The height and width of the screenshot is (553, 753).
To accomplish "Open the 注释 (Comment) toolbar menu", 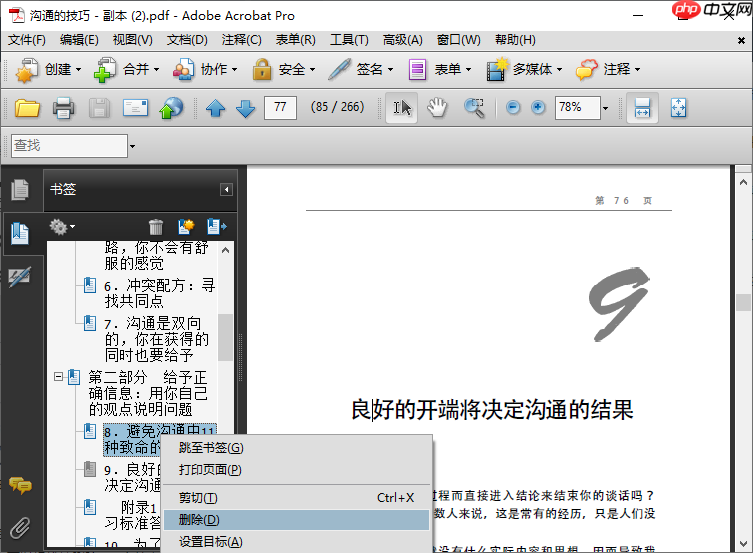I will tap(608, 70).
